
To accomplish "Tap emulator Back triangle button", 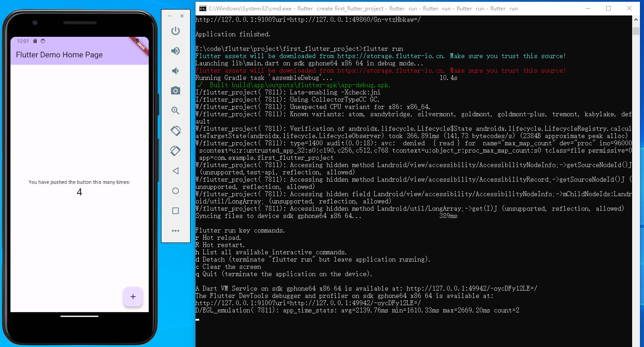I will [176, 171].
